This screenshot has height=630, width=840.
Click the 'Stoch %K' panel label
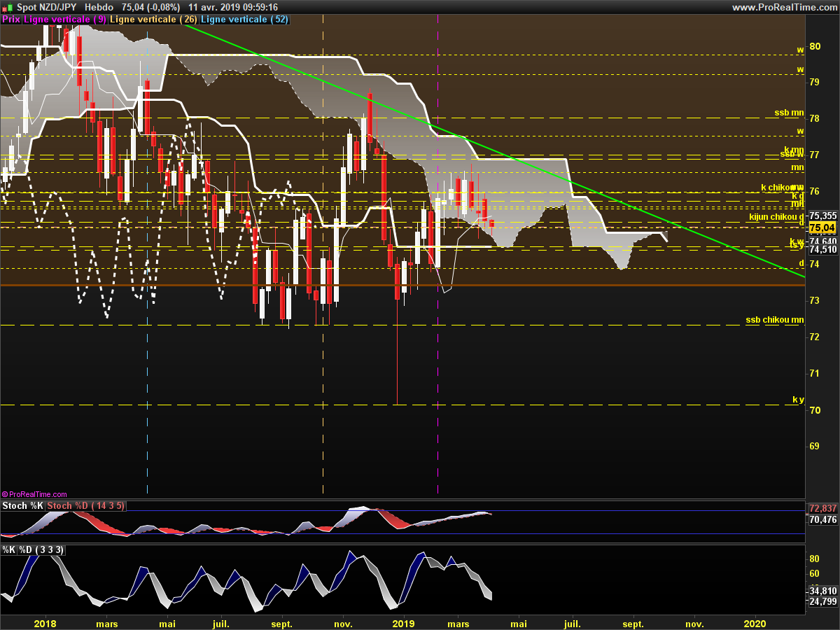point(24,505)
